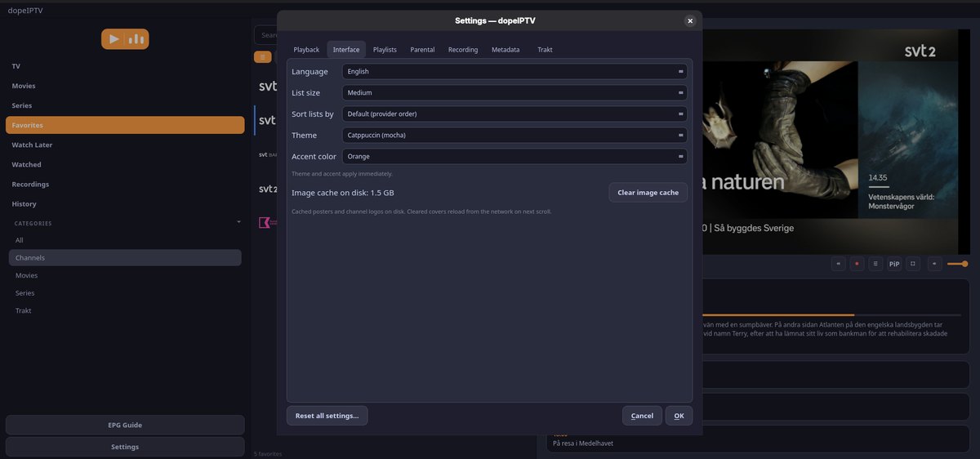Select All category

coord(125,240)
